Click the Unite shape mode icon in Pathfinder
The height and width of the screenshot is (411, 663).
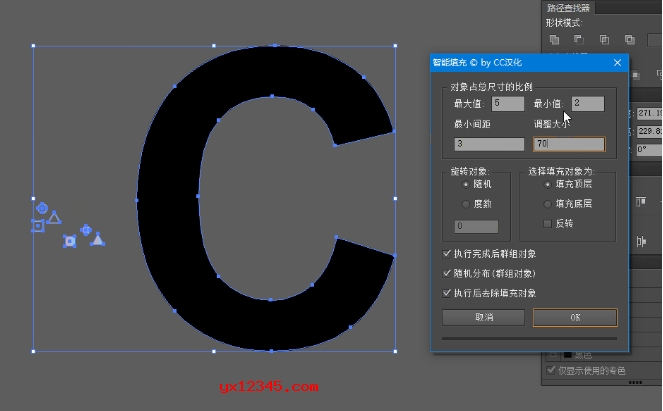[552, 40]
